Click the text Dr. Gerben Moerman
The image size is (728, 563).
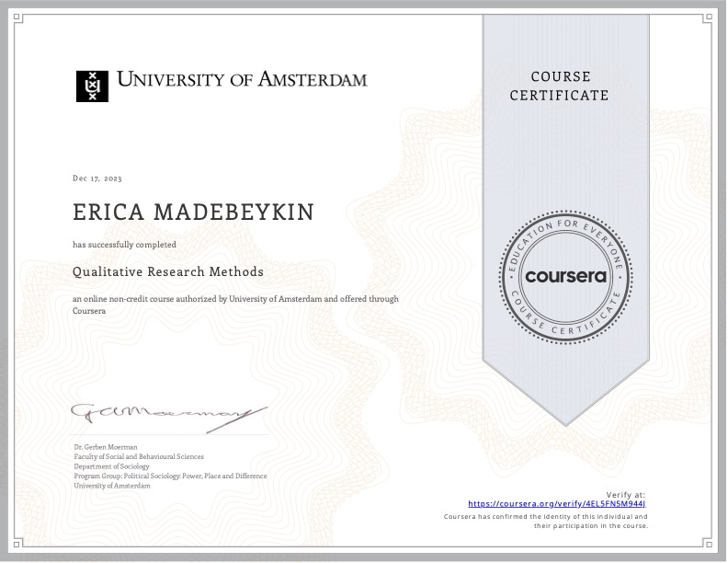coord(106,447)
